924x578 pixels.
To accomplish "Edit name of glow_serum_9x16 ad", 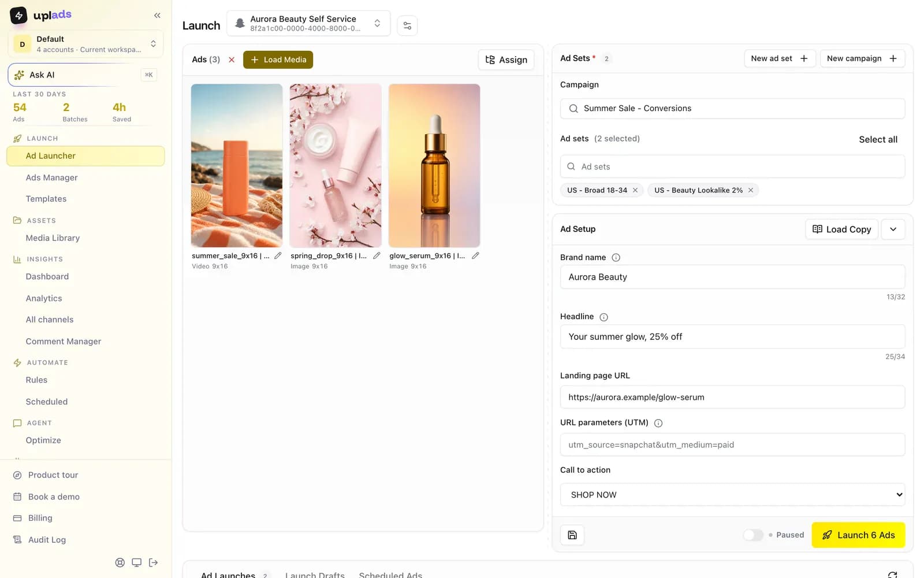I will (x=475, y=255).
